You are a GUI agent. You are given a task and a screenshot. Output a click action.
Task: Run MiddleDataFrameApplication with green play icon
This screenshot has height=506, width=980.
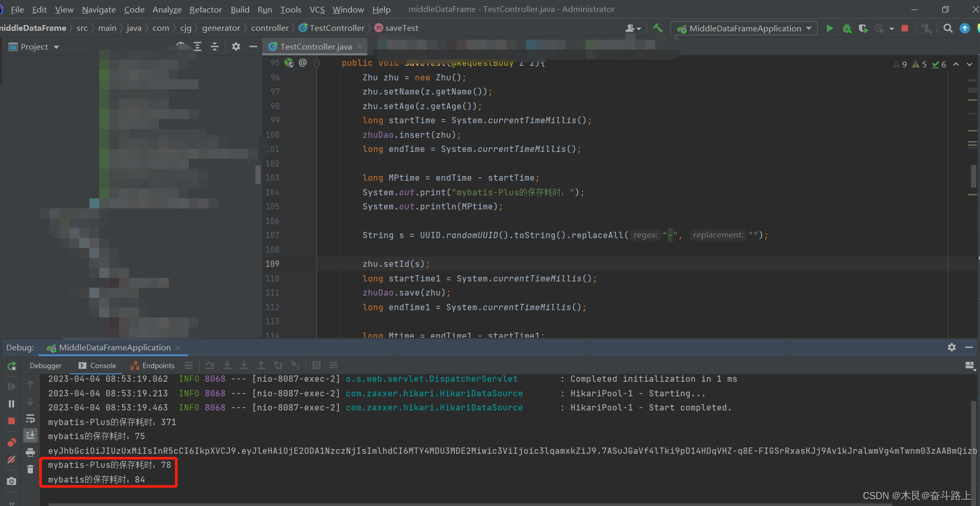[830, 28]
